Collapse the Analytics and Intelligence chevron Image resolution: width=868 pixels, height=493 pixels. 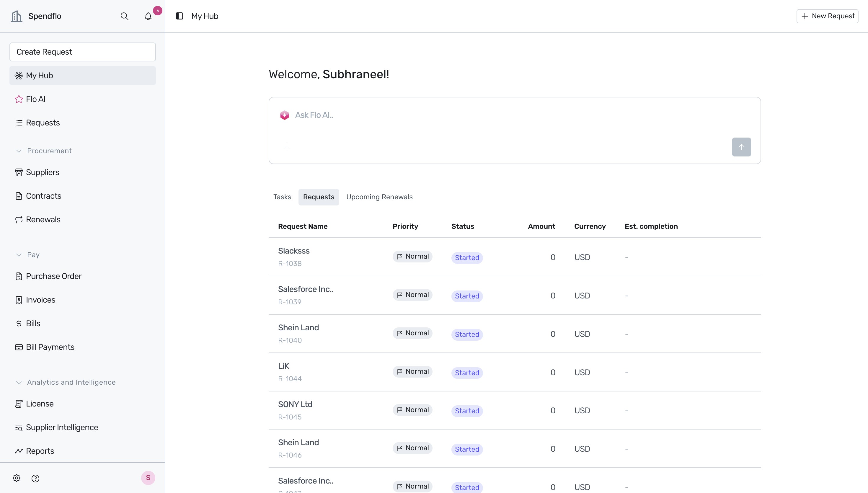click(x=19, y=382)
